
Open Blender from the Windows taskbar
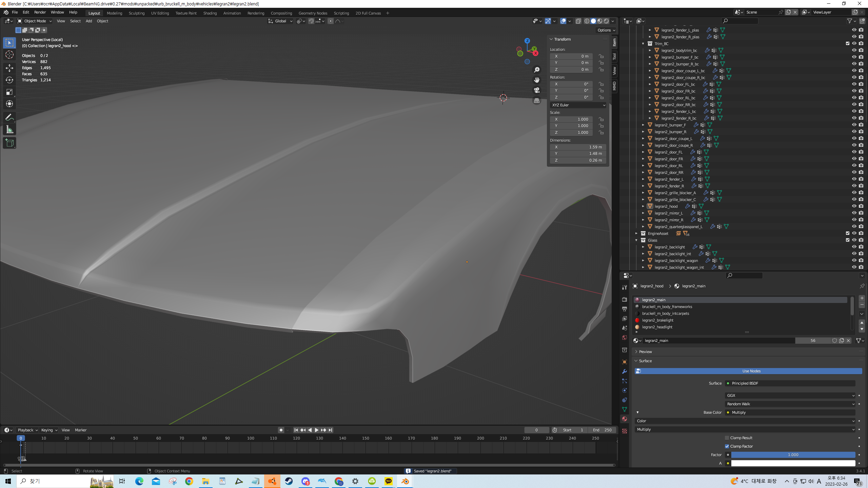click(x=405, y=481)
